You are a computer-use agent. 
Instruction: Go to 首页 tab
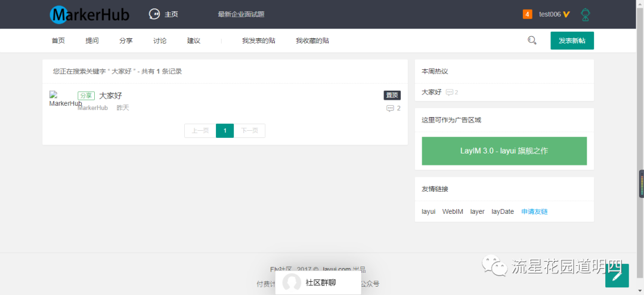point(58,41)
